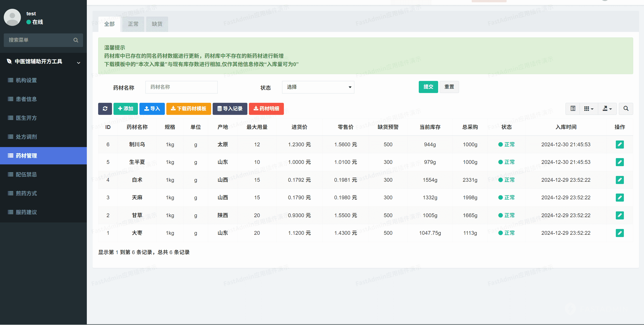
Task: Click the green 提交 button
Action: [428, 87]
